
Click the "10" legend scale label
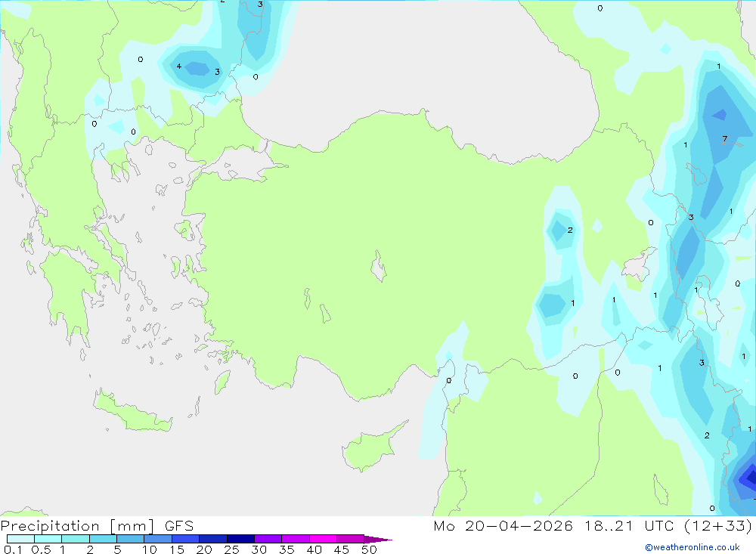coord(150,549)
